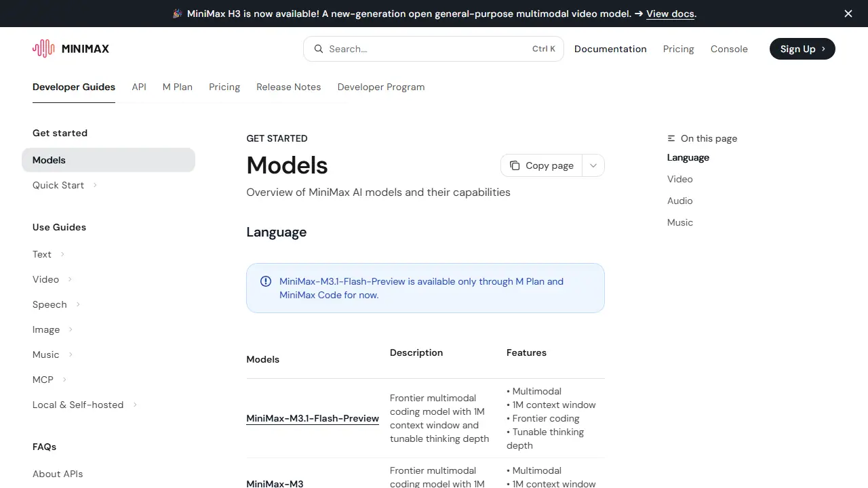Expand the Speech guide section
This screenshot has height=488, width=868.
(x=78, y=304)
